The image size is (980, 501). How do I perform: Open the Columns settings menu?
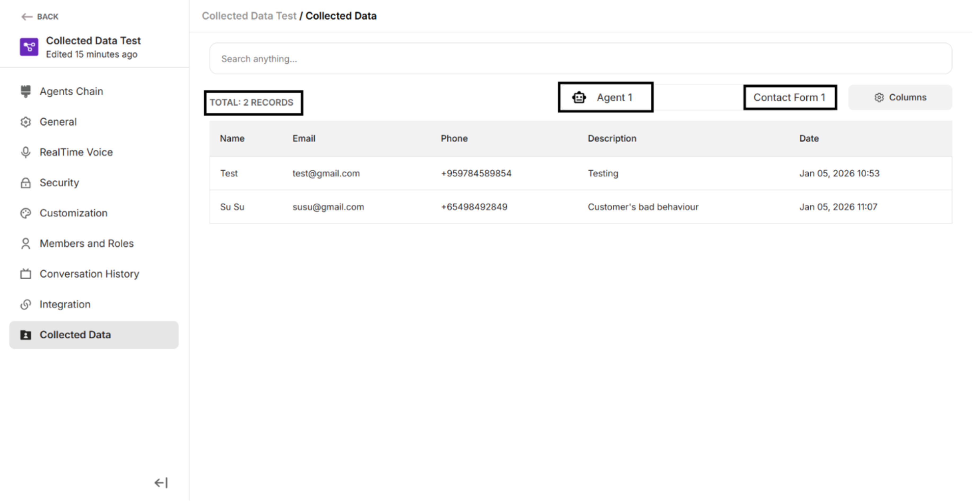[900, 97]
